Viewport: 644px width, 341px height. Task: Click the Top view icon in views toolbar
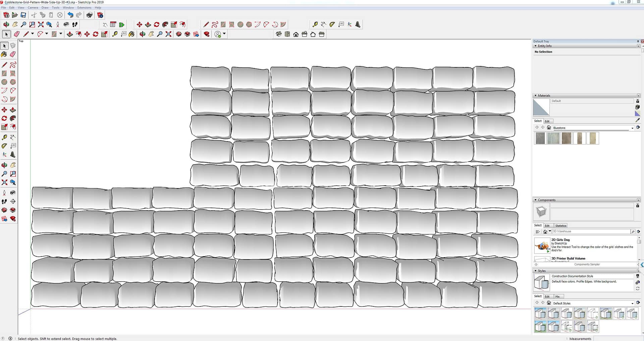(287, 34)
